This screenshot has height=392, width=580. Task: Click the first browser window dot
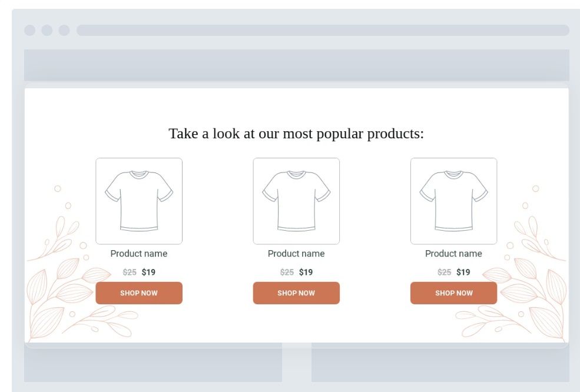30,30
